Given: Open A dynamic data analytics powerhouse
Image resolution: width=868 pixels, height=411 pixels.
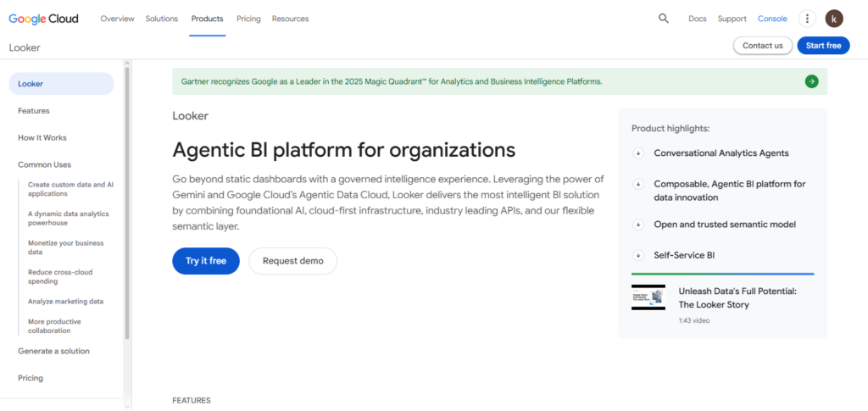Looking at the screenshot, I should coord(69,219).
